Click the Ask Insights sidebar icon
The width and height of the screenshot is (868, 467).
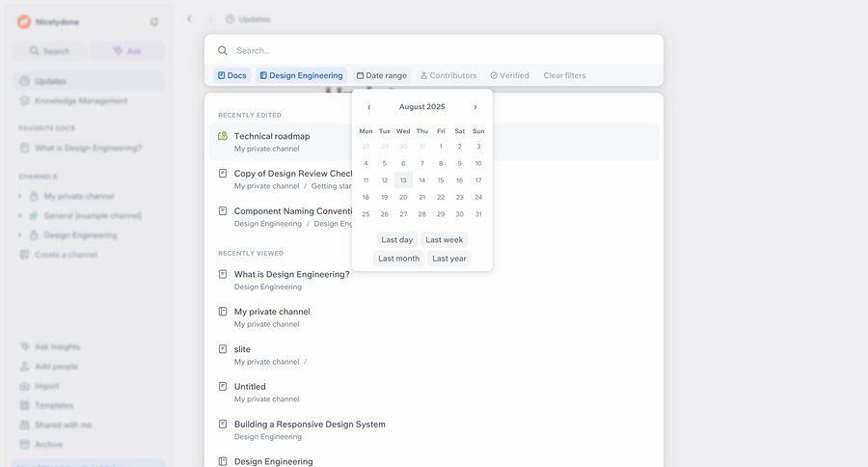coord(25,346)
